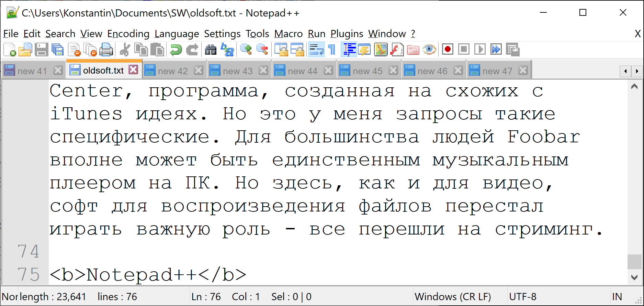The height and width of the screenshot is (306, 644).
Task: Open the Language menu
Action: 177,34
